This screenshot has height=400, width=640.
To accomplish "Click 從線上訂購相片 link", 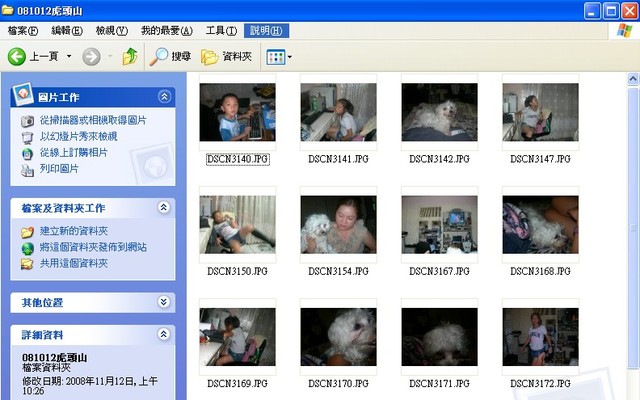I will (73, 153).
